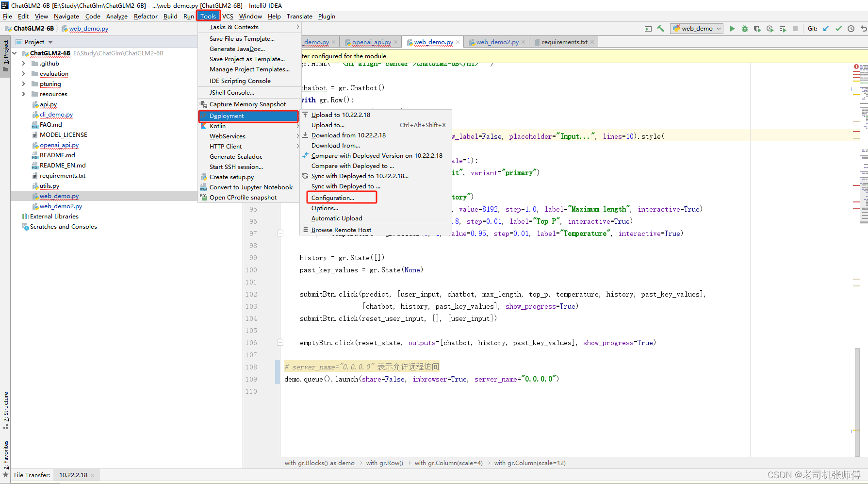Click the Run with Profiler icon
868x484 pixels.
(770, 29)
